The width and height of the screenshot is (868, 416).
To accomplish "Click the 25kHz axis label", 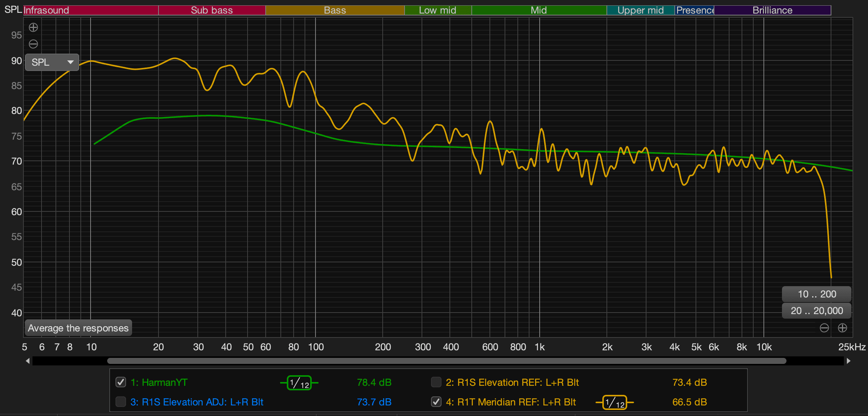I will (x=852, y=347).
